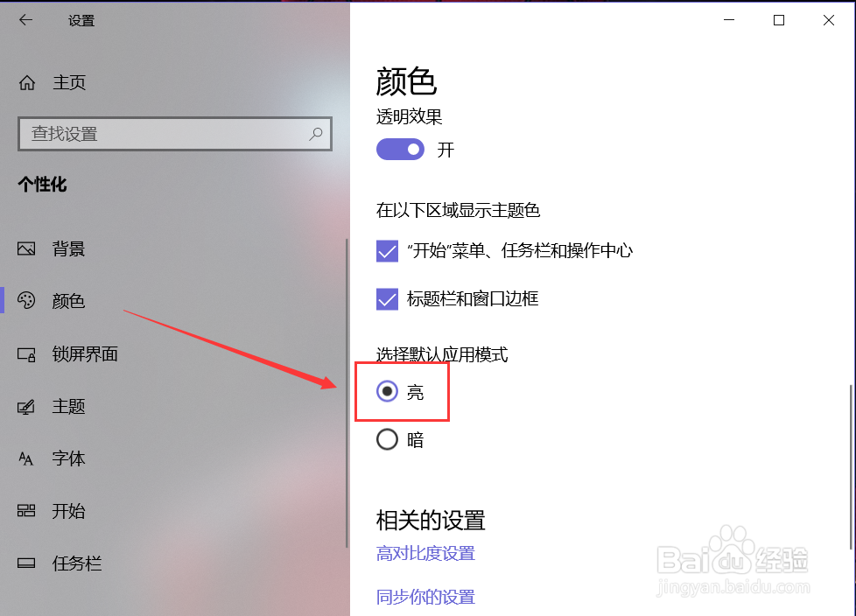Click the 任务栏 taskbar icon

[26, 563]
